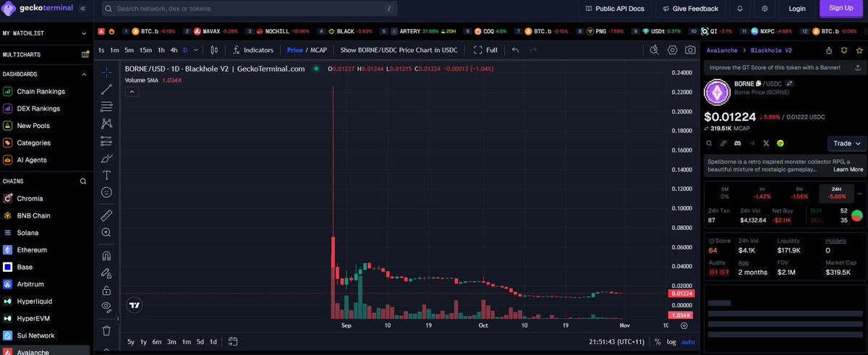The width and height of the screenshot is (868, 355).
Task: Expand the MY WATCHLIST section
Action: pos(85,33)
